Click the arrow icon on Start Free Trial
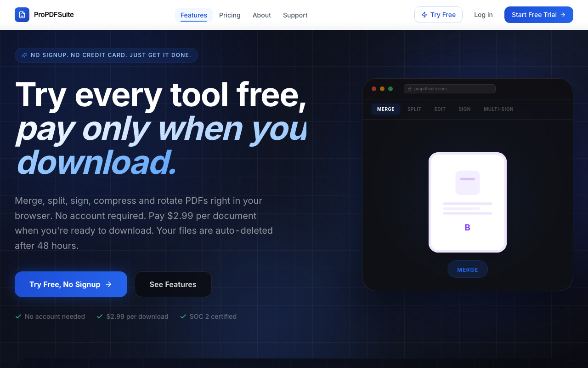The width and height of the screenshot is (588, 368). (x=564, y=15)
